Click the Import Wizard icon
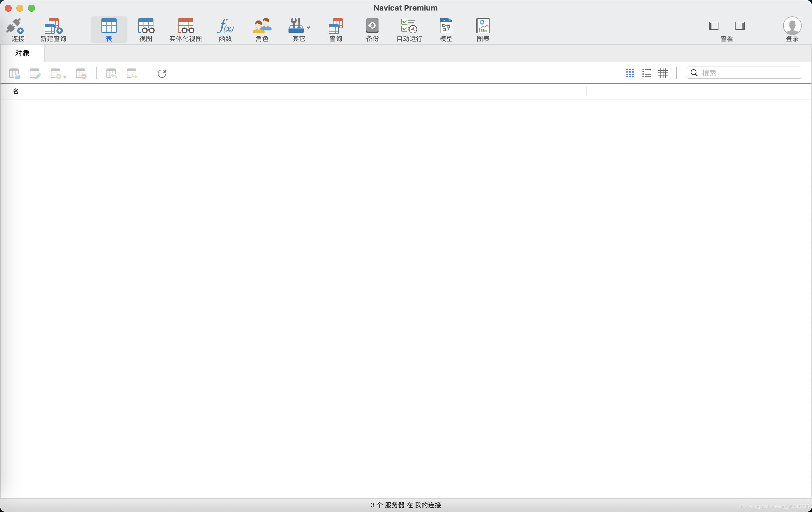Screen dimensions: 812x512 click(x=111, y=73)
